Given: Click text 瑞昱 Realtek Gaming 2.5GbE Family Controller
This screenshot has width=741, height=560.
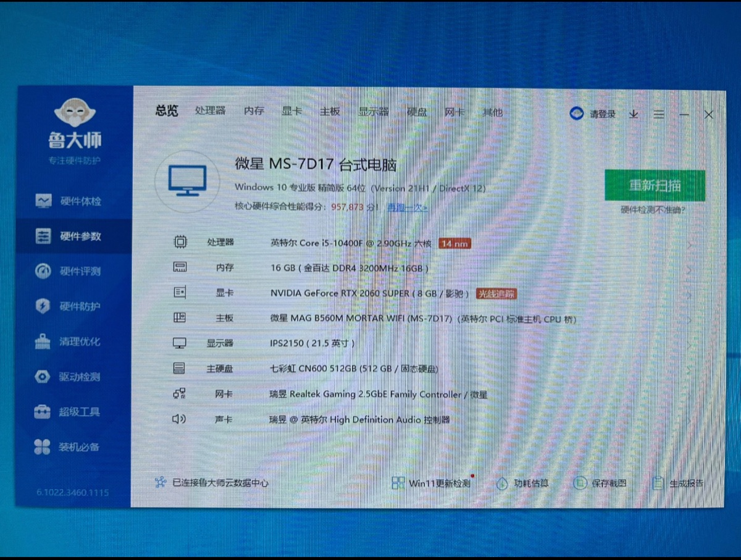Looking at the screenshot, I should (x=366, y=394).
